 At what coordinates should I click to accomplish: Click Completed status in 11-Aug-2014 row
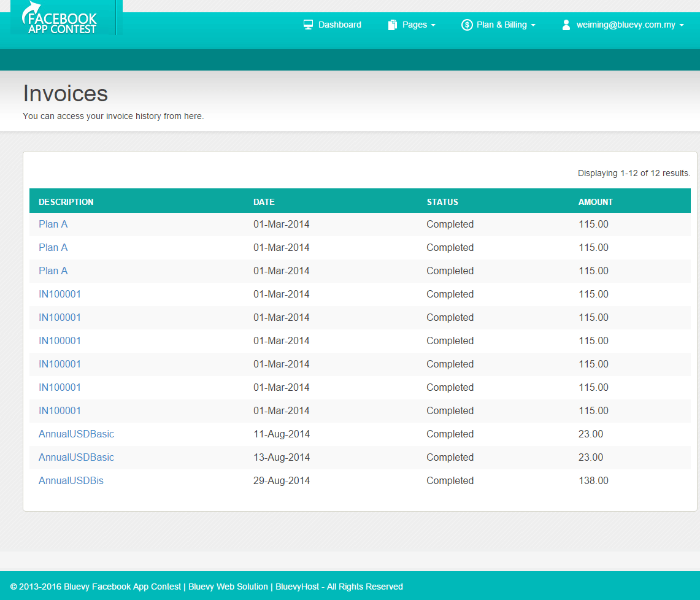(450, 434)
